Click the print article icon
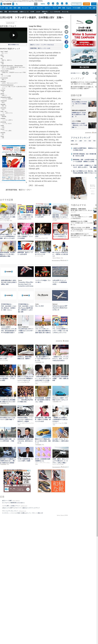This screenshot has width=98, height=644. click(x=66, y=32)
